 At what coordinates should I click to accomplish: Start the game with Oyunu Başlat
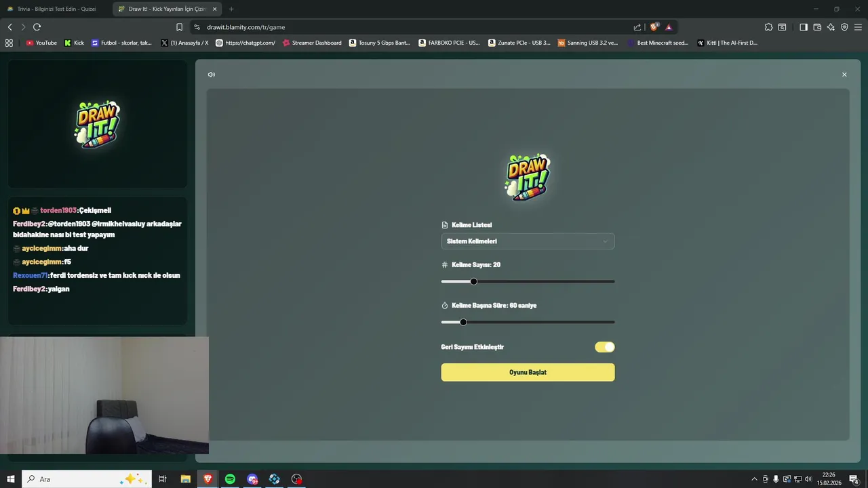528,372
